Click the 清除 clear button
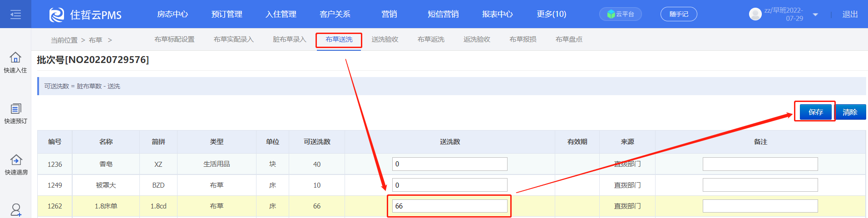The height and width of the screenshot is (218, 868). coord(850,112)
